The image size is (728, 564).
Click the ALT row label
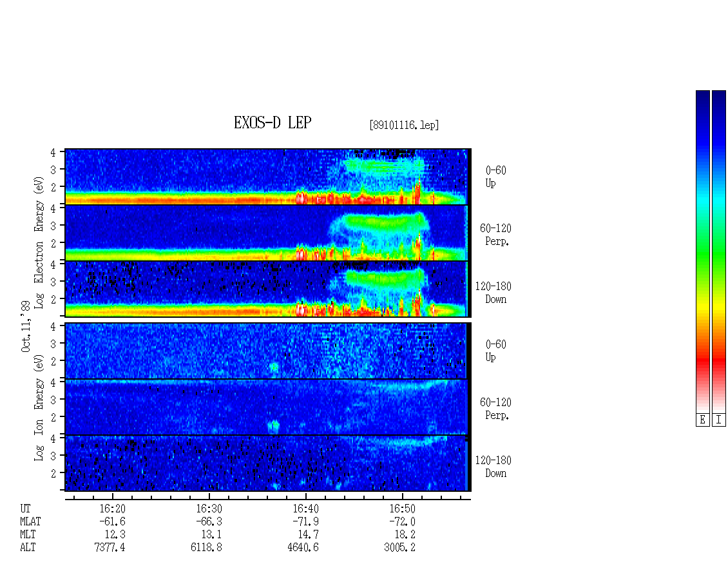(28, 548)
